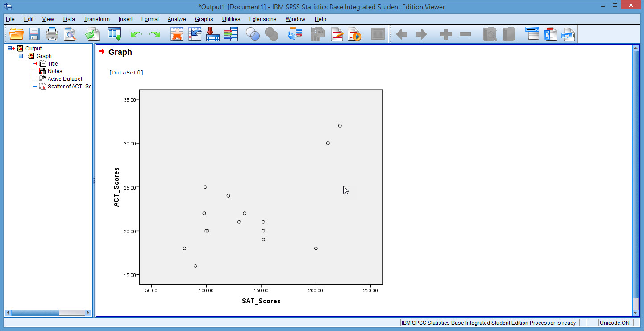This screenshot has height=331, width=644.
Task: Collapse outline with the minus icon
Action: [465, 34]
